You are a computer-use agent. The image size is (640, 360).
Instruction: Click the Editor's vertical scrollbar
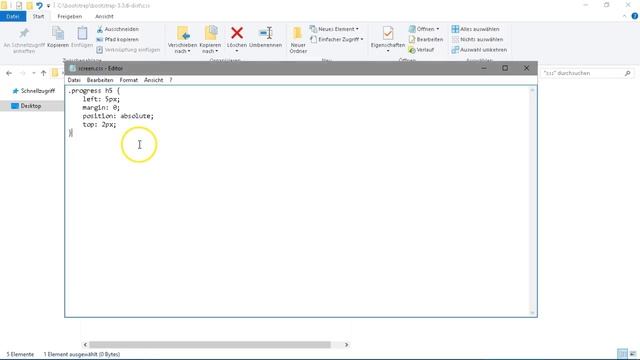tap(532, 201)
